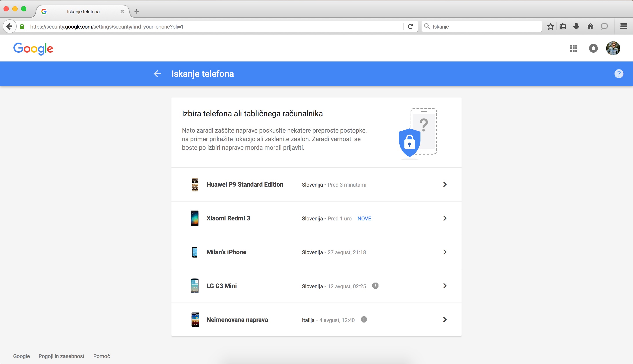This screenshot has width=633, height=364.
Task: Select LG G3 Mini device name
Action: pos(222,286)
